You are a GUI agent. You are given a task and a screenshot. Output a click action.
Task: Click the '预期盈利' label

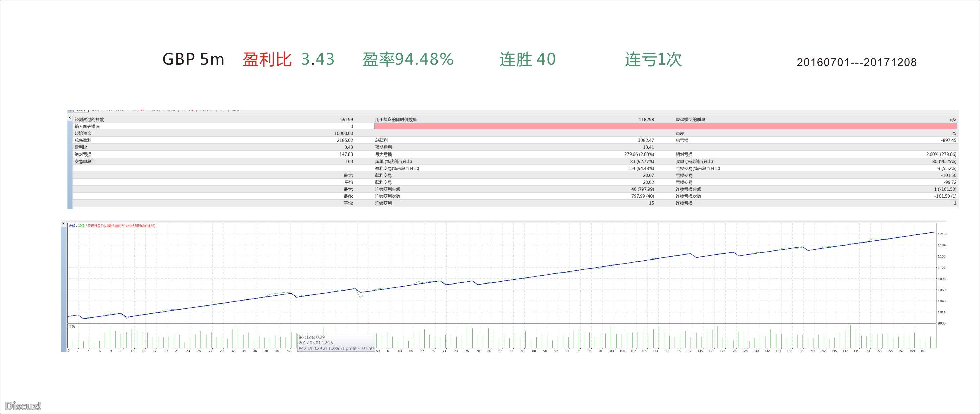[x=383, y=147]
